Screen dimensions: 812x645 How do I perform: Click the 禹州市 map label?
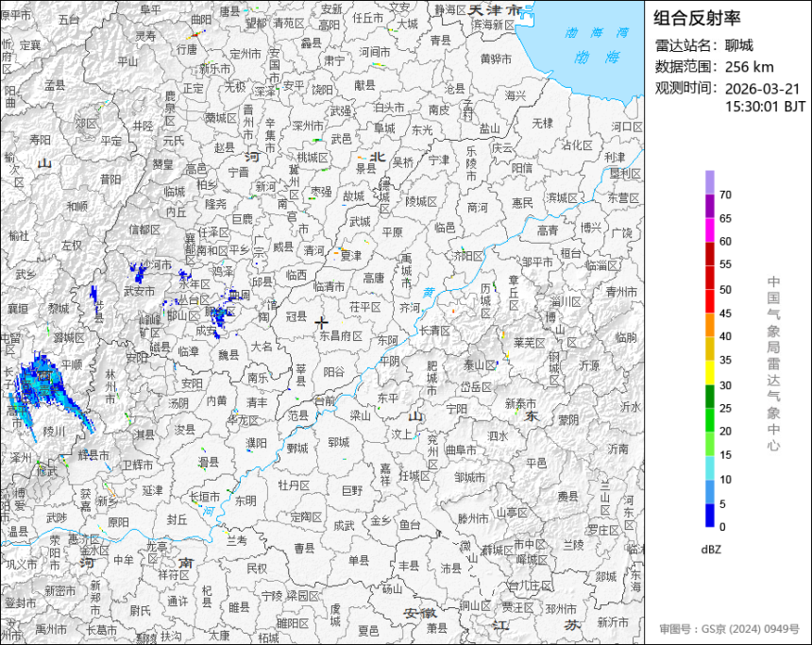51,630
